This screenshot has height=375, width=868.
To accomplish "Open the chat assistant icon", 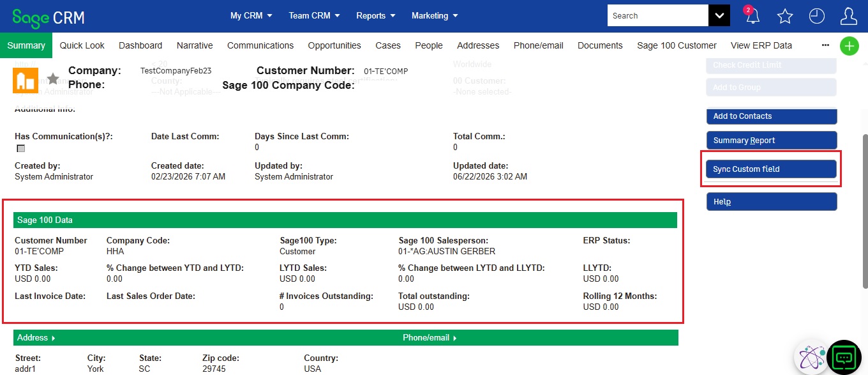I will point(844,356).
